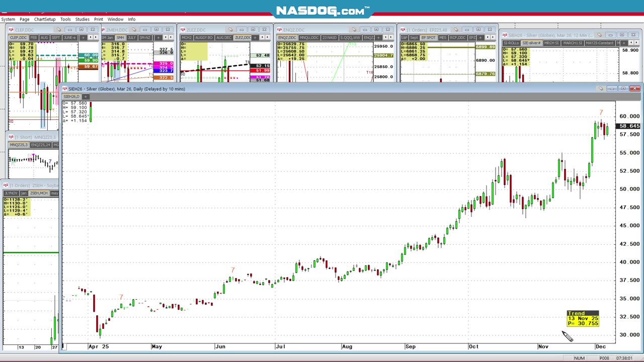Select Sept tab in EPZ25 window
This screenshot has height=362, width=644.
[x=414, y=38]
